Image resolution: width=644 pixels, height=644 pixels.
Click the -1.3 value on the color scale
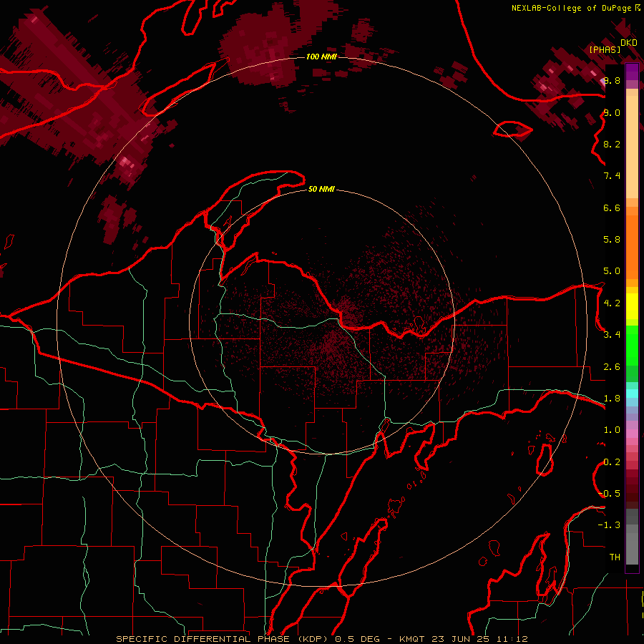click(609, 525)
